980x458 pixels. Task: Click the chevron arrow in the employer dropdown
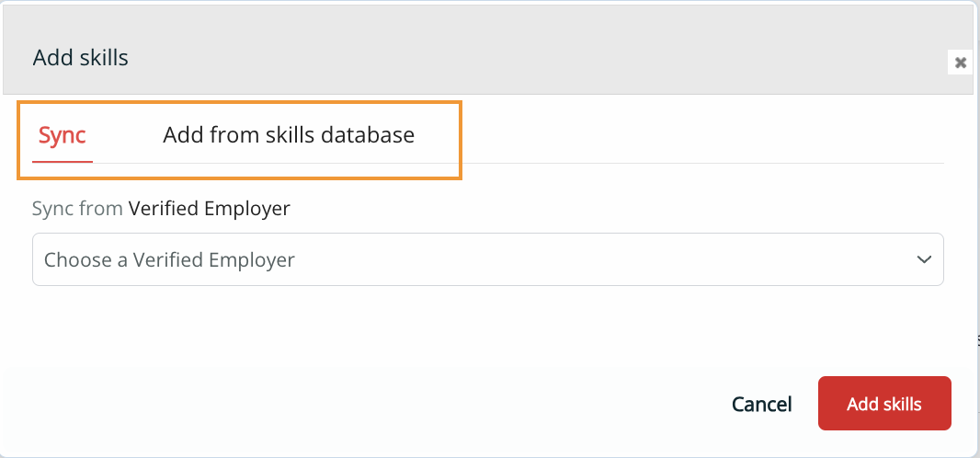click(925, 259)
